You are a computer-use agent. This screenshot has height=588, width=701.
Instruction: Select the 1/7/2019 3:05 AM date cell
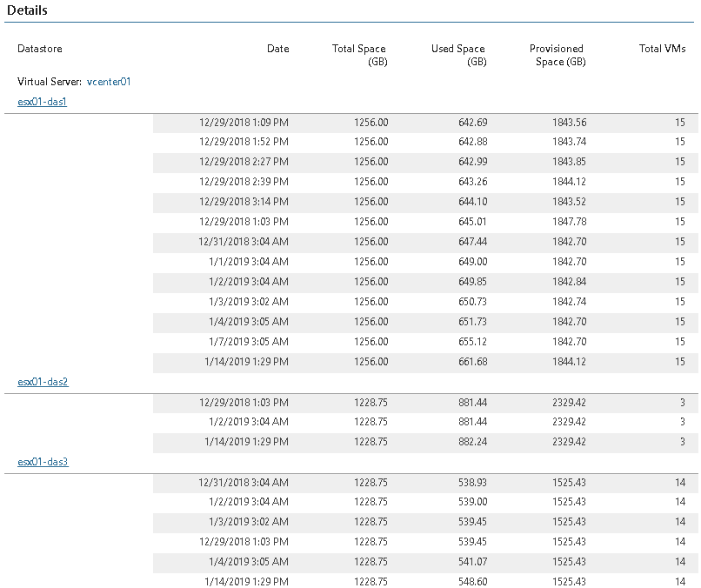247,342
